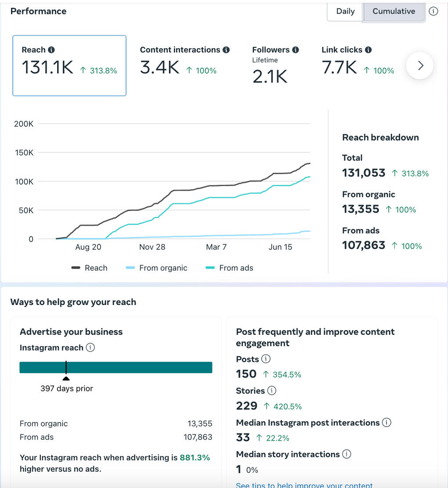
Task: Toggle the From ads legend series
Action: [x=230, y=268]
